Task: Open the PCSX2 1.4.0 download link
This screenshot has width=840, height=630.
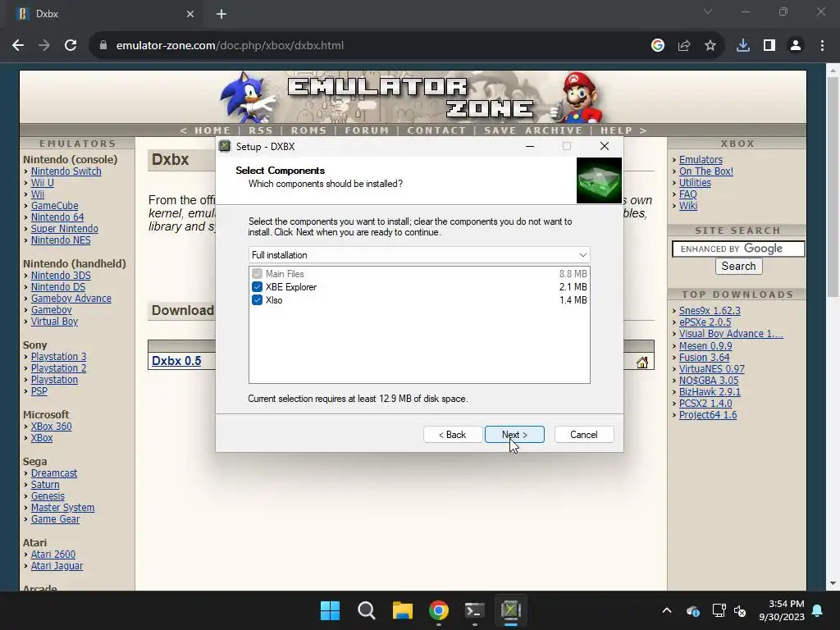Action: [x=705, y=404]
